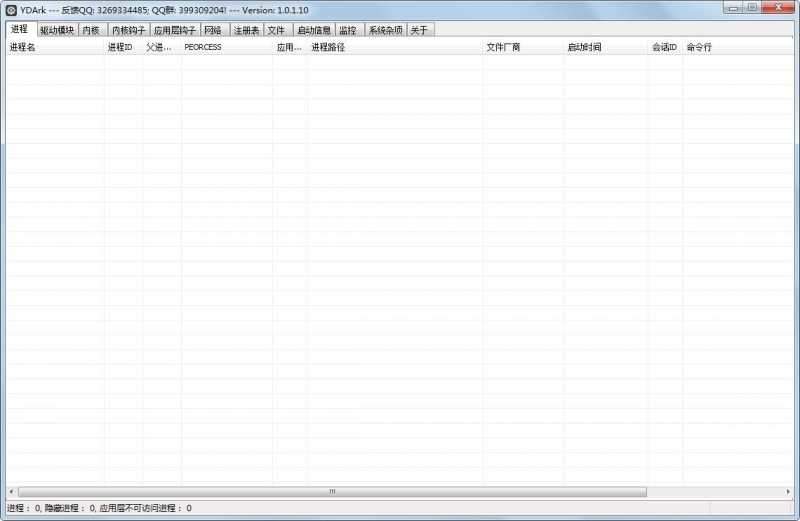Select the 内核钩子 tab
This screenshot has width=800, height=521.
click(x=128, y=30)
